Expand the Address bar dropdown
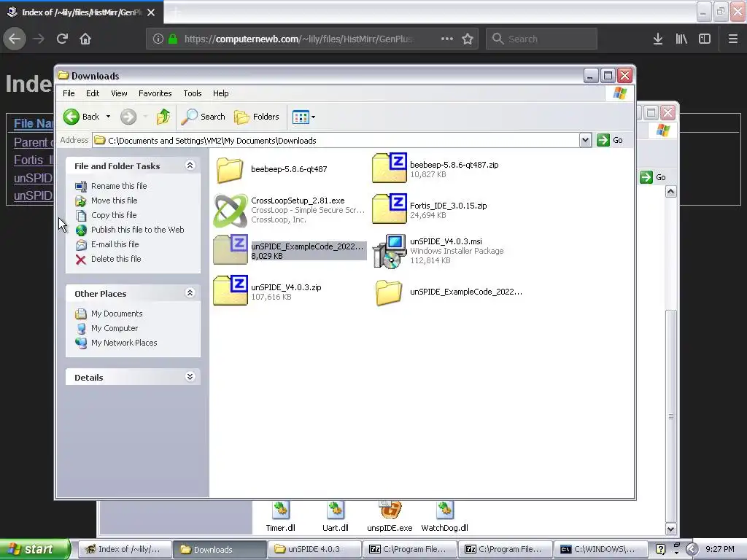Screen dimensions: 747x560 click(x=585, y=140)
